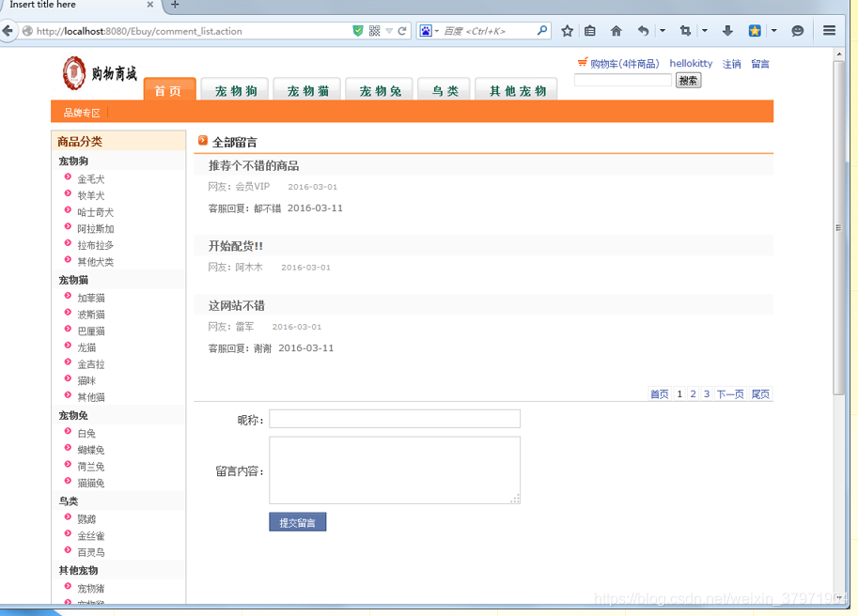The width and height of the screenshot is (858, 616).
Task: Select the 宠物兔 navigation tab
Action: point(380,89)
